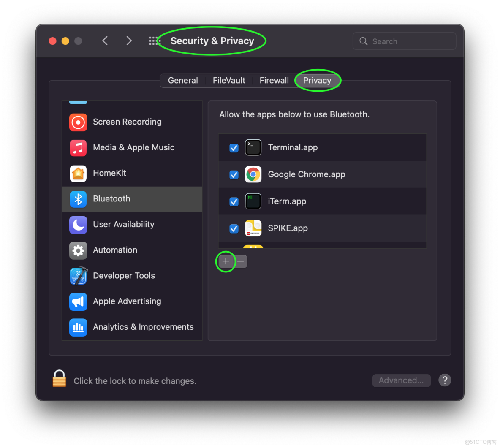The width and height of the screenshot is (500, 448).
Task: Uncheck Google Chrome.app Bluetooth access
Action: (x=234, y=175)
